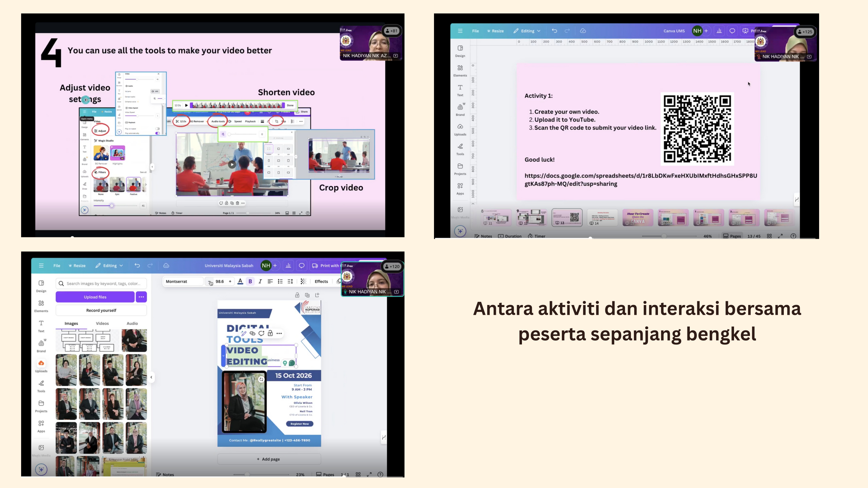The width and height of the screenshot is (868, 488).
Task: Click Resize in Canva UMS window
Action: (x=495, y=31)
